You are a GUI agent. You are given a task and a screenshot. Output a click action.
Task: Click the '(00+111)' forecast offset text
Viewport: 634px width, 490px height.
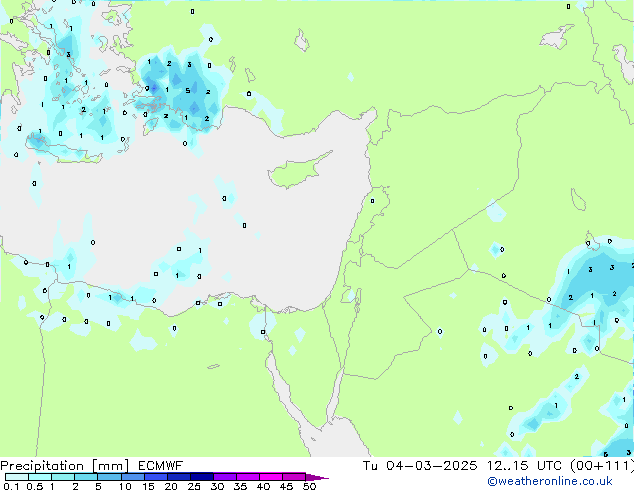pyautogui.click(x=602, y=466)
